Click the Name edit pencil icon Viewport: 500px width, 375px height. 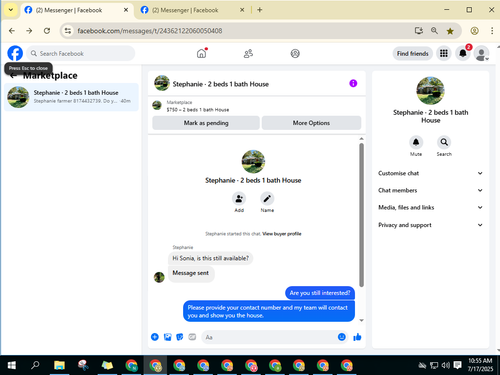267,199
